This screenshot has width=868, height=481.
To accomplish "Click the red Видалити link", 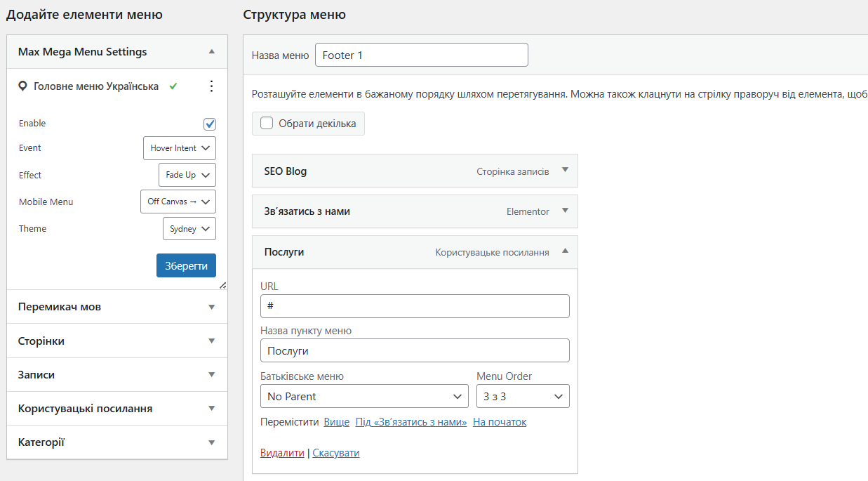I will click(282, 453).
